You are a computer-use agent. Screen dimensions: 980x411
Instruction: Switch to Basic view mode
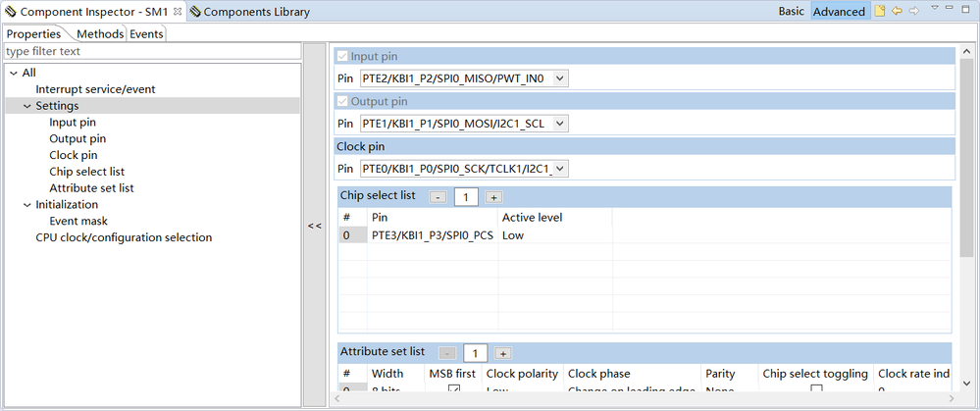click(792, 11)
